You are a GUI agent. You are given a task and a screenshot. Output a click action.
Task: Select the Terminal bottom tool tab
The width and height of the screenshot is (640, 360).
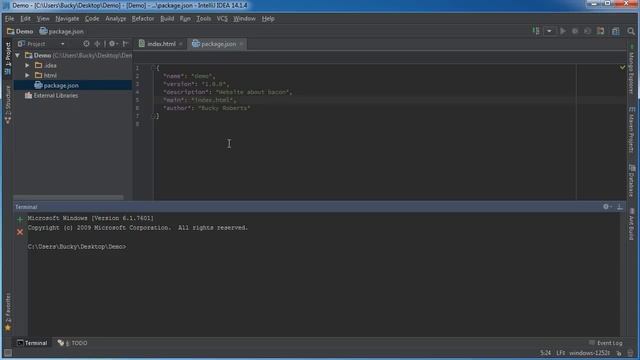pyautogui.click(x=32, y=343)
